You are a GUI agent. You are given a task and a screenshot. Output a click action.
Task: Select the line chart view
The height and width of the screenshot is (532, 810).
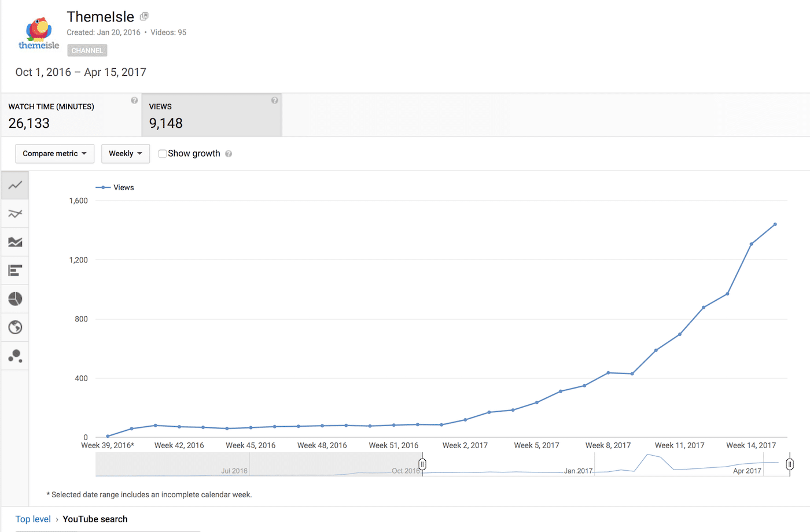(x=15, y=185)
